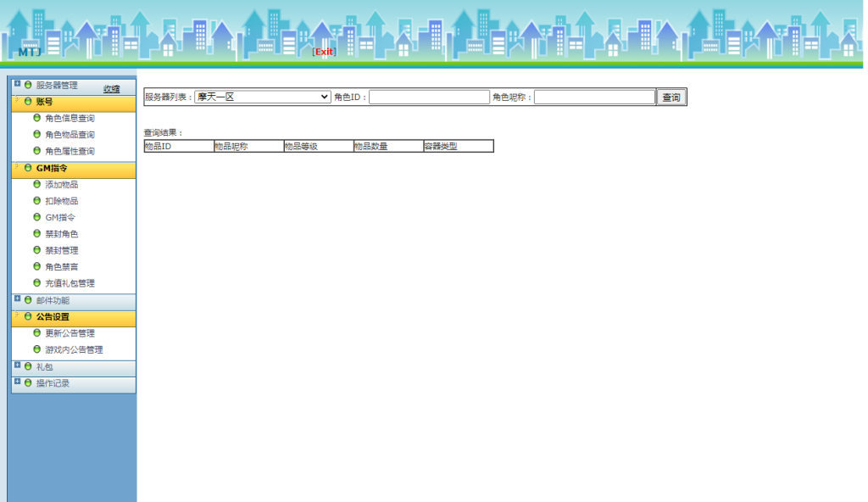This screenshot has height=502, width=868.
Task: Expand the 邮件功能 section plus icon
Action: click(18, 299)
